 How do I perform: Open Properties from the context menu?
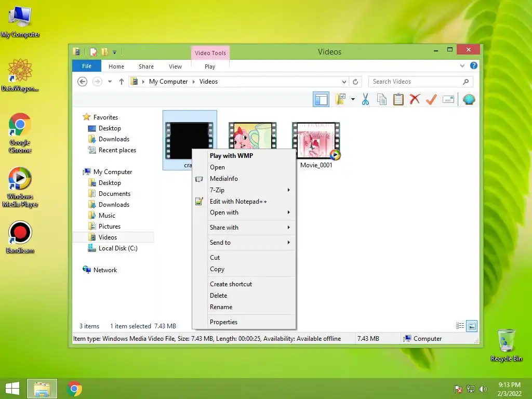[x=244, y=322]
